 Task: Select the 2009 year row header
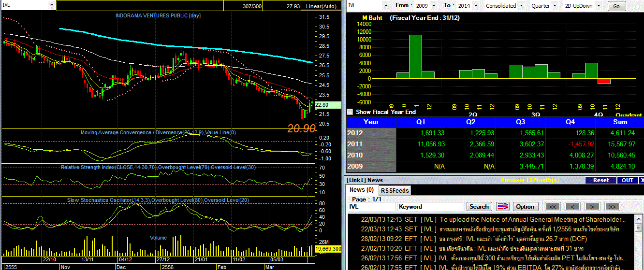(371, 166)
